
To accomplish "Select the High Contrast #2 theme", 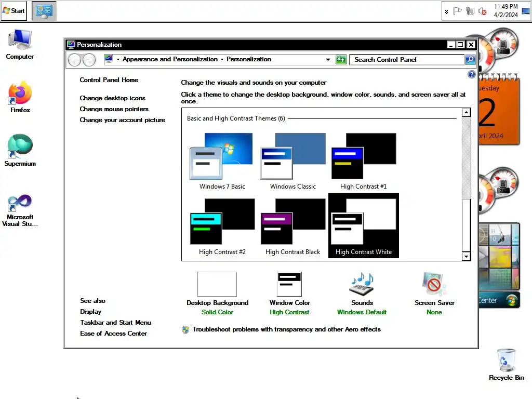I will (x=222, y=227).
